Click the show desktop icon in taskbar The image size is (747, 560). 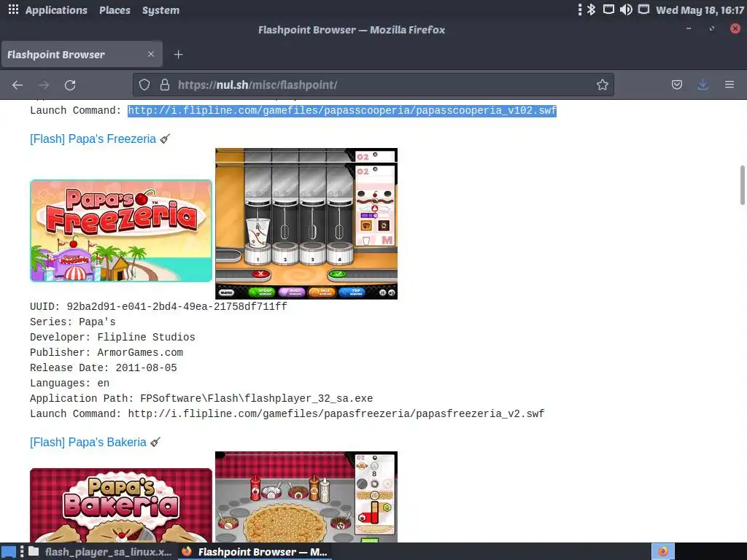pos(9,552)
